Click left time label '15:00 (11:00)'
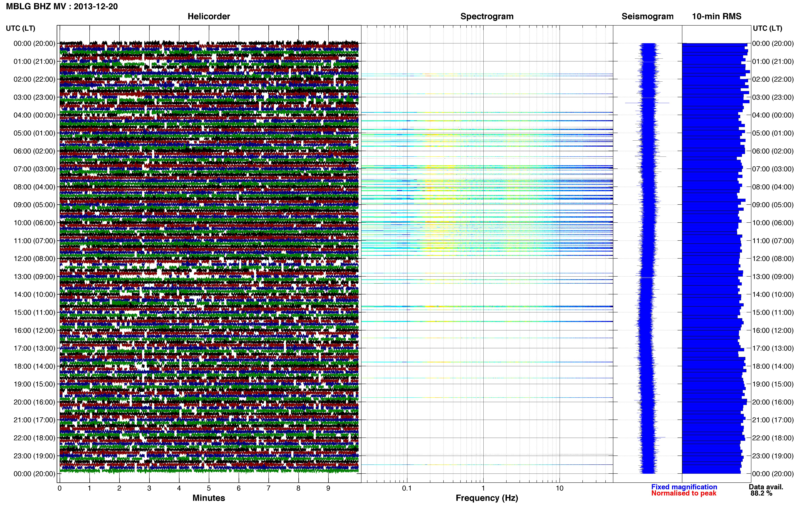 [x=34, y=312]
